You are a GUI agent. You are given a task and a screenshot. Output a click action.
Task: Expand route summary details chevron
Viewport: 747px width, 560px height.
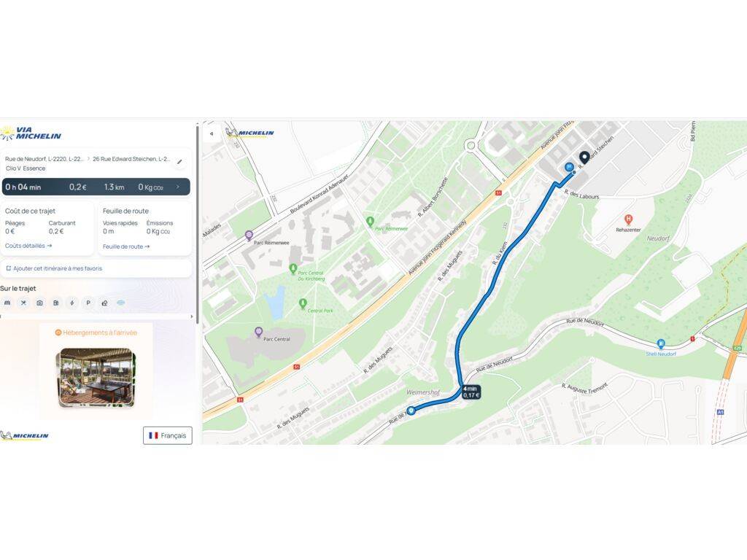(178, 187)
